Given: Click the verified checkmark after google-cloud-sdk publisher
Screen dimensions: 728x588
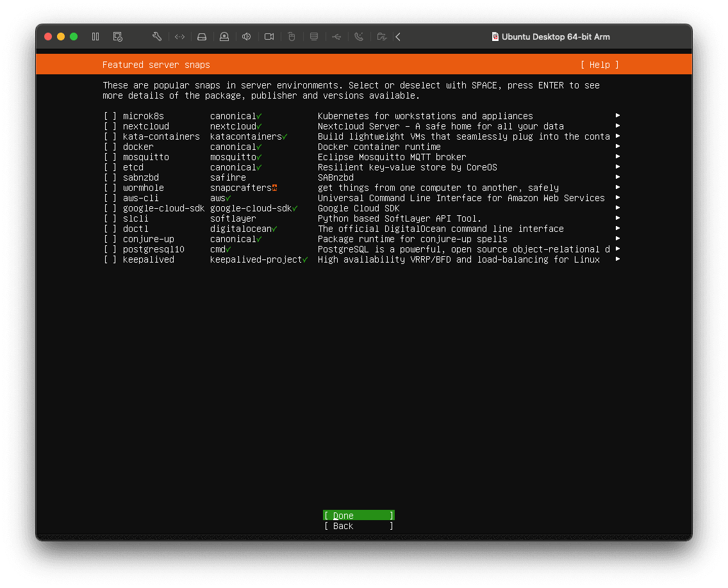Looking at the screenshot, I should 295,208.
